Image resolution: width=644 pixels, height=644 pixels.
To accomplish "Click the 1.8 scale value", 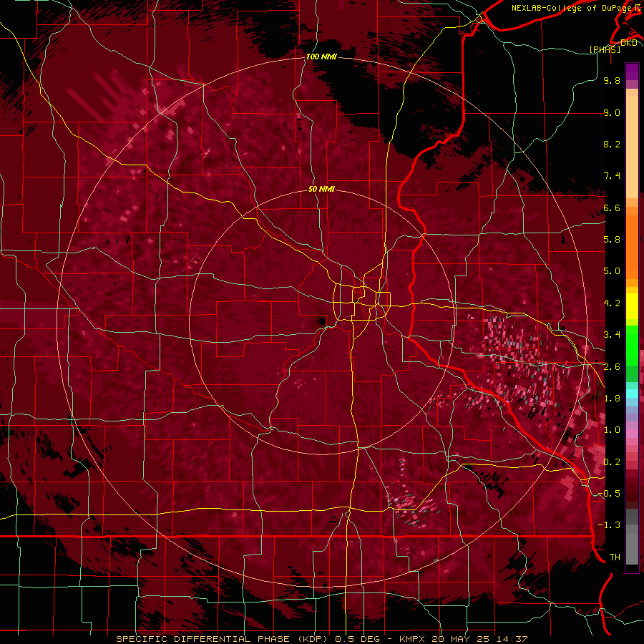I will (x=612, y=399).
